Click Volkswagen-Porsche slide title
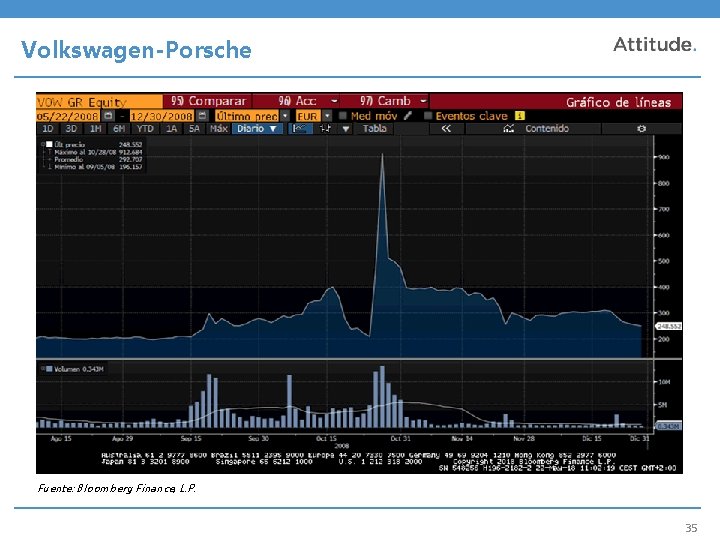Screen dimensions: 720x540 (136, 50)
